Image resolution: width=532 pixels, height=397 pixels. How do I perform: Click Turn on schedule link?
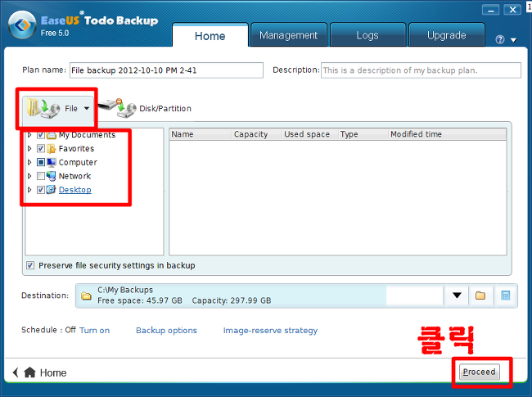95,331
